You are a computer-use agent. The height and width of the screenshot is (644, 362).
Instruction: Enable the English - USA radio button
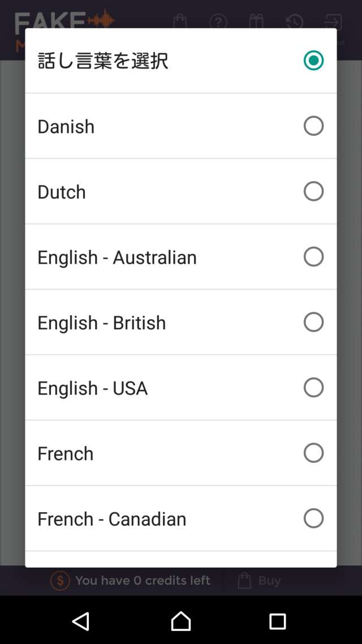[313, 388]
